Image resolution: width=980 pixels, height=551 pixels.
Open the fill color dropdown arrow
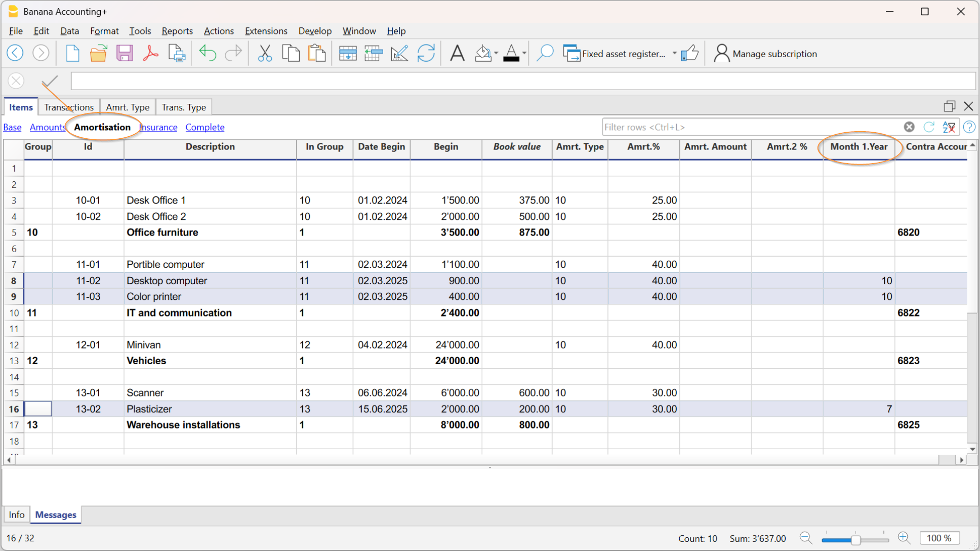[x=496, y=53]
